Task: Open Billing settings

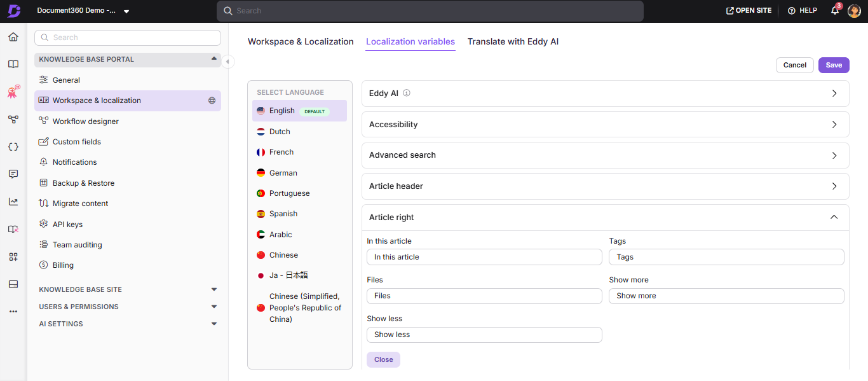Action: tap(128, 265)
